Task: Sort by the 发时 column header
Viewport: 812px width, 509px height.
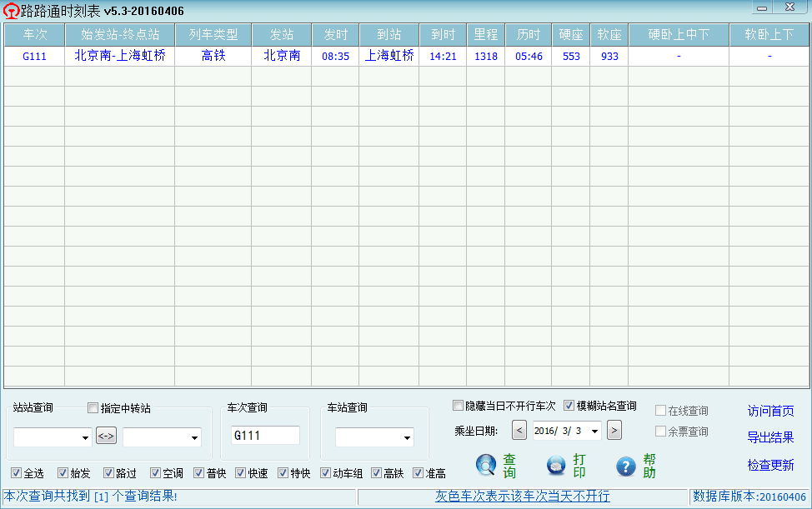Action: click(x=335, y=34)
